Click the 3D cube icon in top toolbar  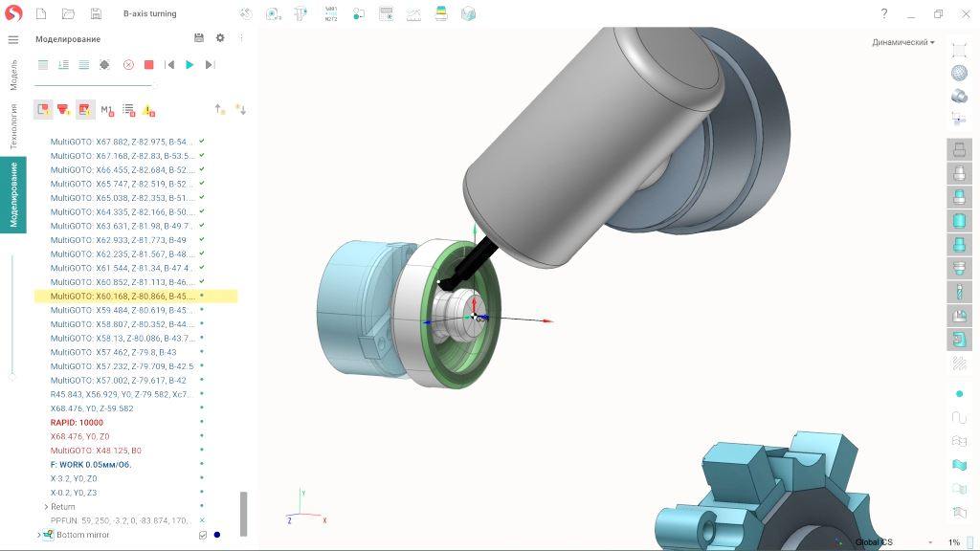pos(468,14)
